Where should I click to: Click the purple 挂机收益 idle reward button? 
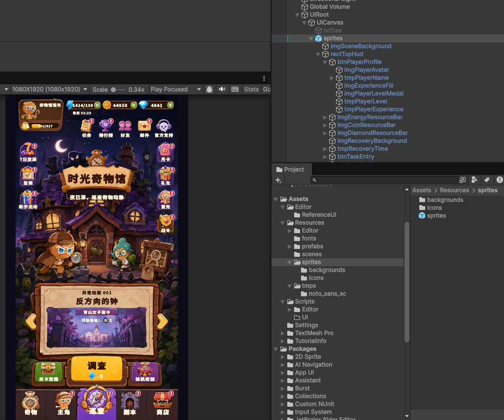[145, 372]
